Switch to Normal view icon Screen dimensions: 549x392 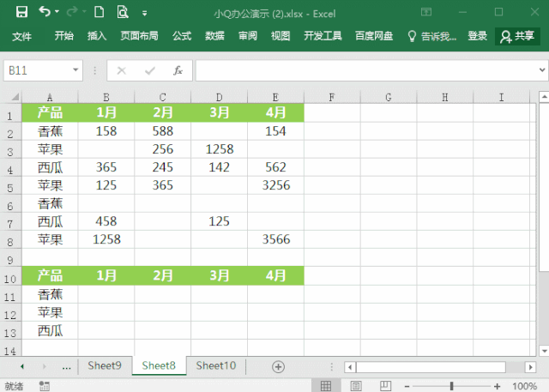pos(326,386)
